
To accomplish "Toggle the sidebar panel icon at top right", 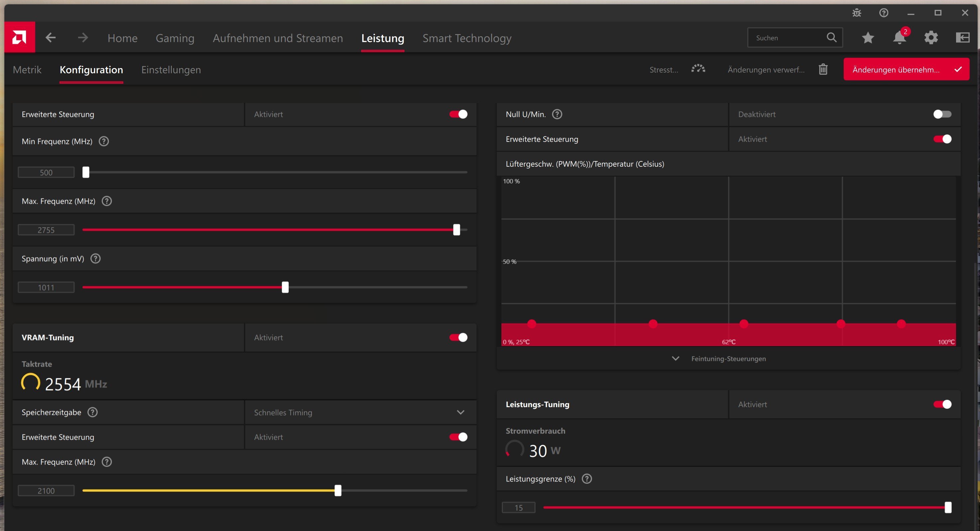I will tap(962, 38).
